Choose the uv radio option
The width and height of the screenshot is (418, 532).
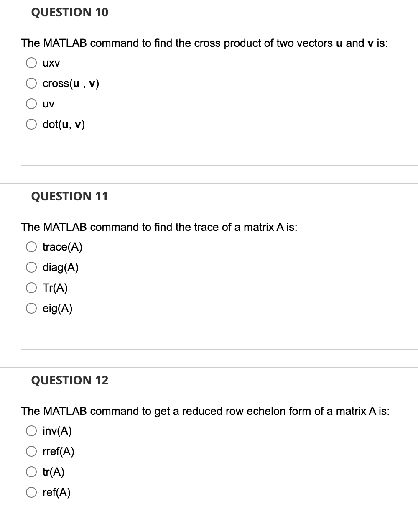(x=31, y=104)
